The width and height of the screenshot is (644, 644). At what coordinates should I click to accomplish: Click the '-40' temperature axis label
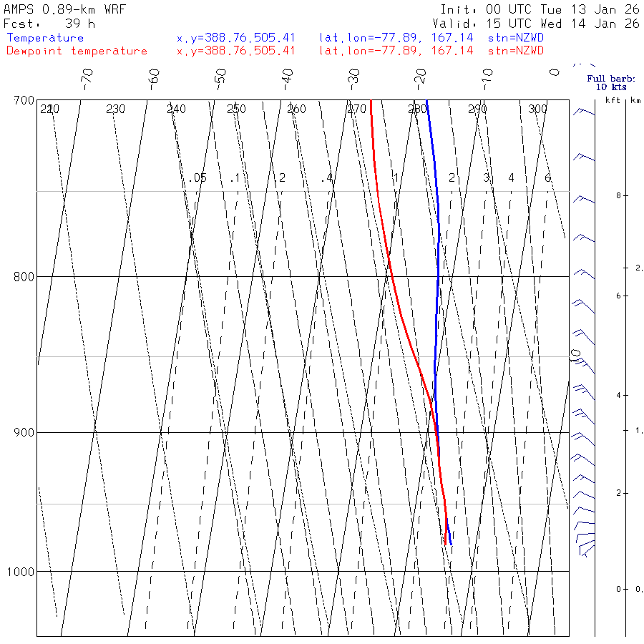287,79
